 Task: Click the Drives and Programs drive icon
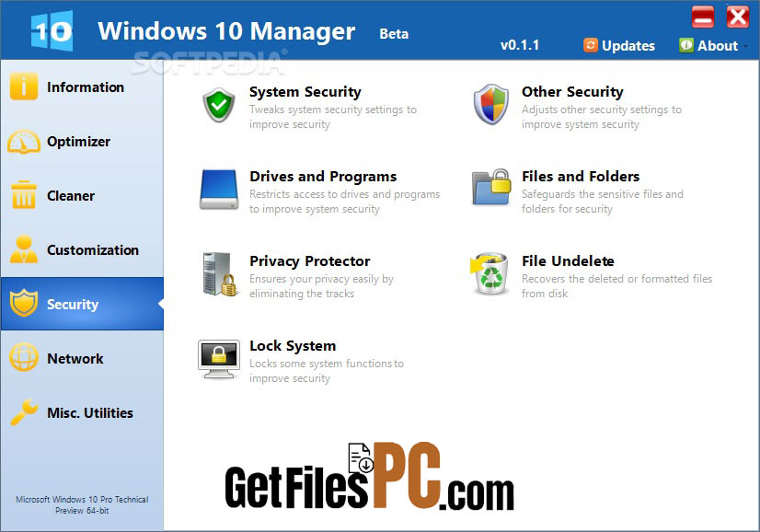pyautogui.click(x=219, y=189)
